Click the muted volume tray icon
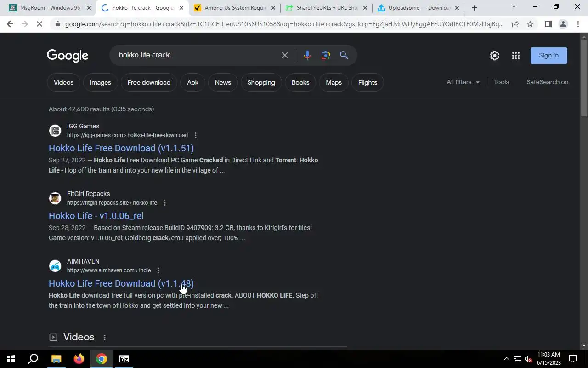 tap(529, 359)
